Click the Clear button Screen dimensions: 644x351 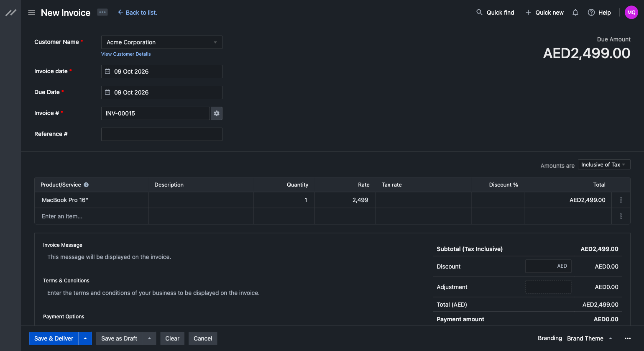coord(172,338)
